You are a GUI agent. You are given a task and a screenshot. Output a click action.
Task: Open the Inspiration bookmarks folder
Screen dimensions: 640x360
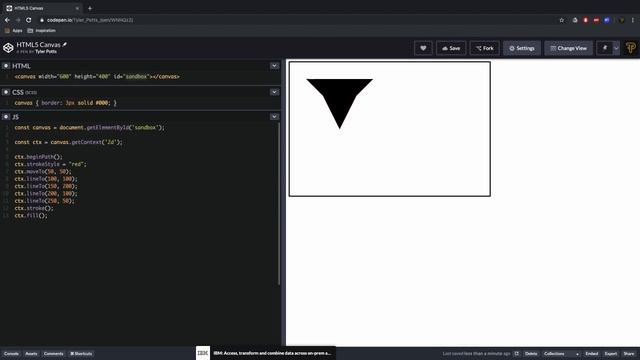41,31
